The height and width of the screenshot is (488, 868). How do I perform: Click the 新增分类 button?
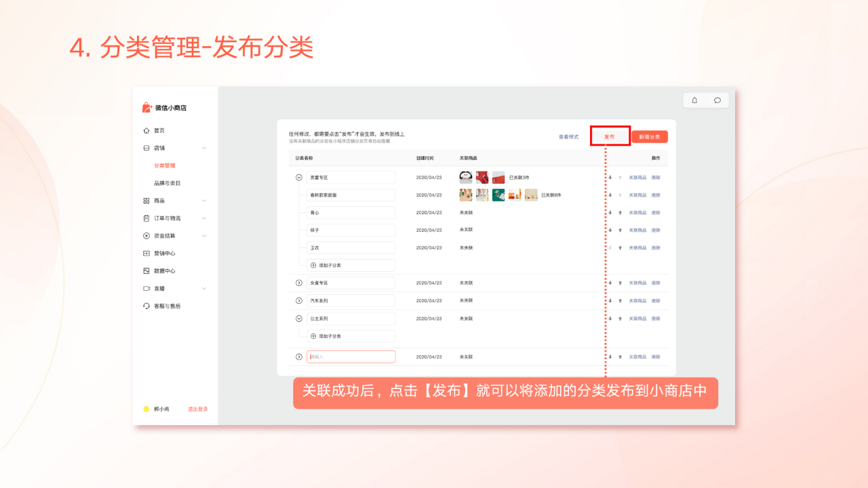coord(650,137)
